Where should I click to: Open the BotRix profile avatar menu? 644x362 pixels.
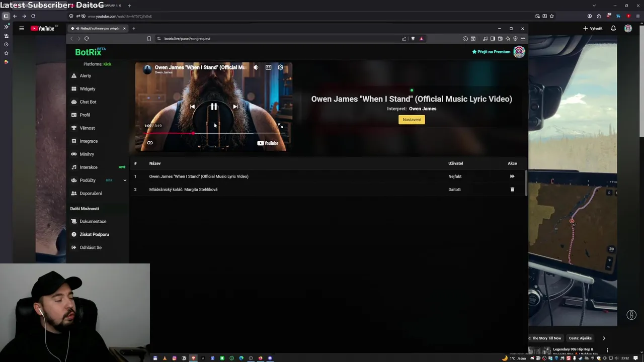[x=519, y=52]
